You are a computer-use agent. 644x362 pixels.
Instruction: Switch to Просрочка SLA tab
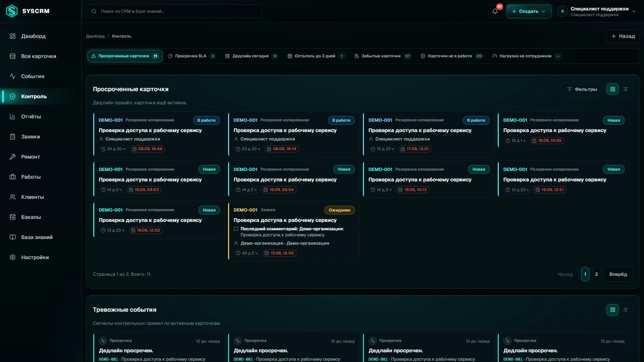192,56
